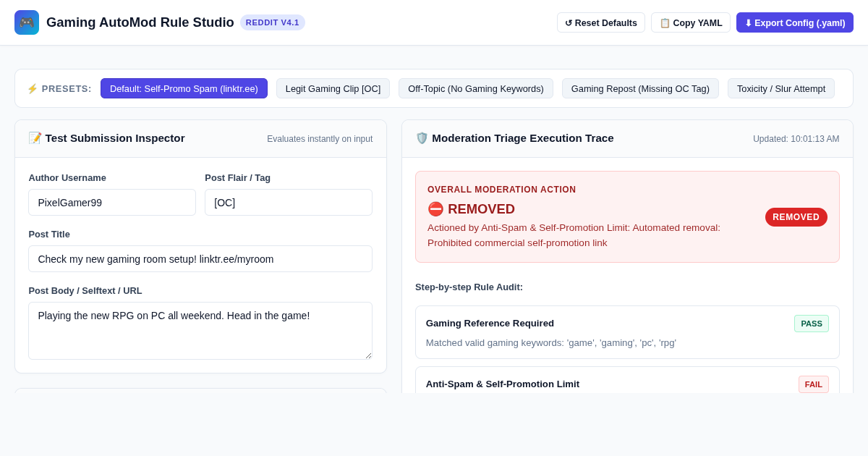Screen dimensions: 868x456
Task: Click the game controller app logo
Action: click(x=27, y=22)
